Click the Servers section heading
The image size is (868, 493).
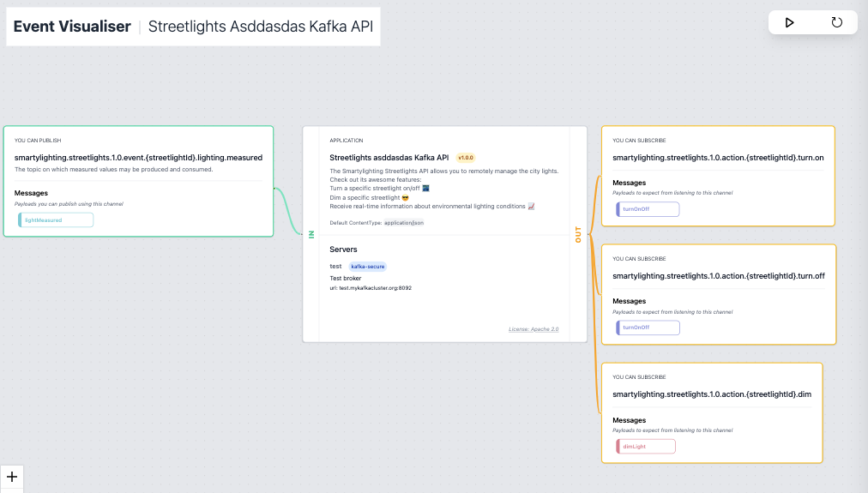[x=344, y=250]
